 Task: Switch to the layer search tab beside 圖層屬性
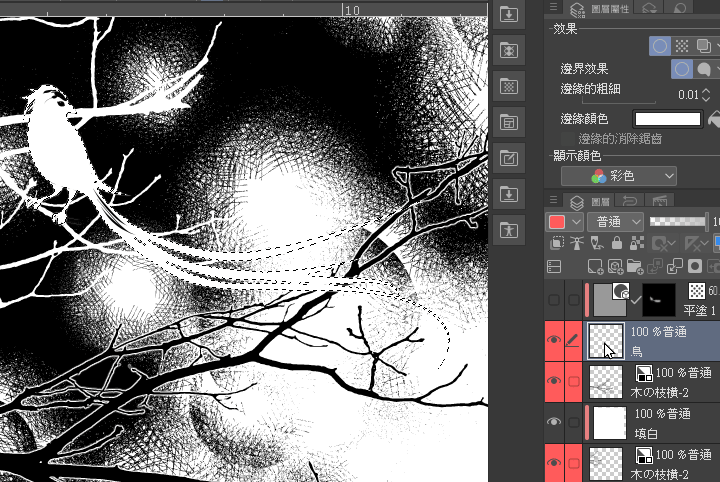649,8
